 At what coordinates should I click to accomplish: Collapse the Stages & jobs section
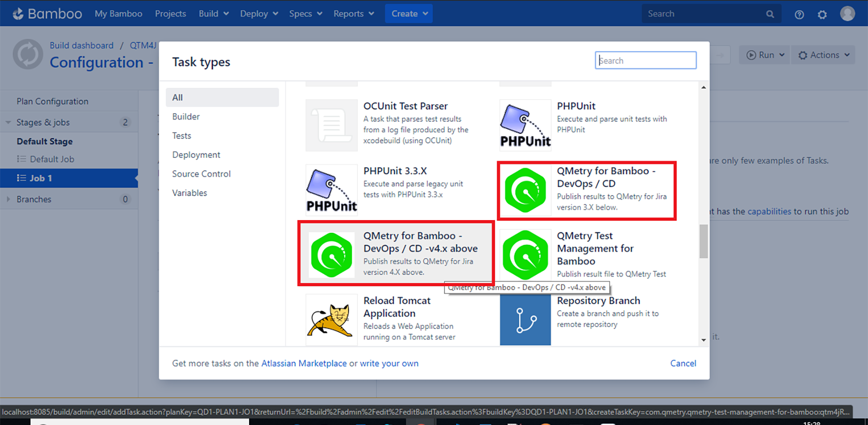8,122
